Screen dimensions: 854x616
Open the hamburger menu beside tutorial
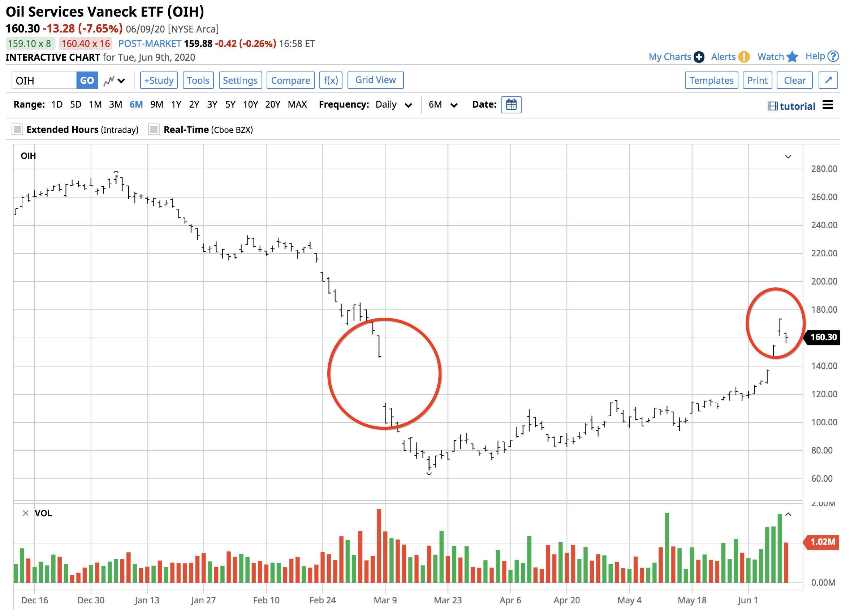[828, 105]
